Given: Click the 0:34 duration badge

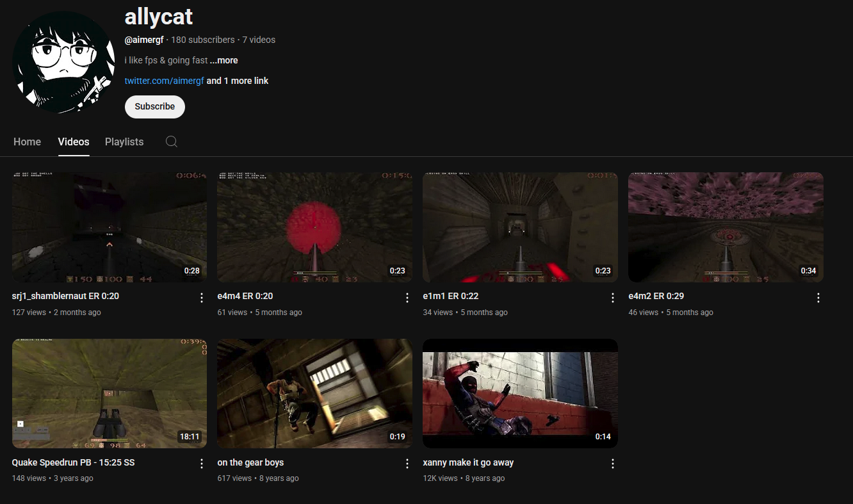Looking at the screenshot, I should pos(809,271).
